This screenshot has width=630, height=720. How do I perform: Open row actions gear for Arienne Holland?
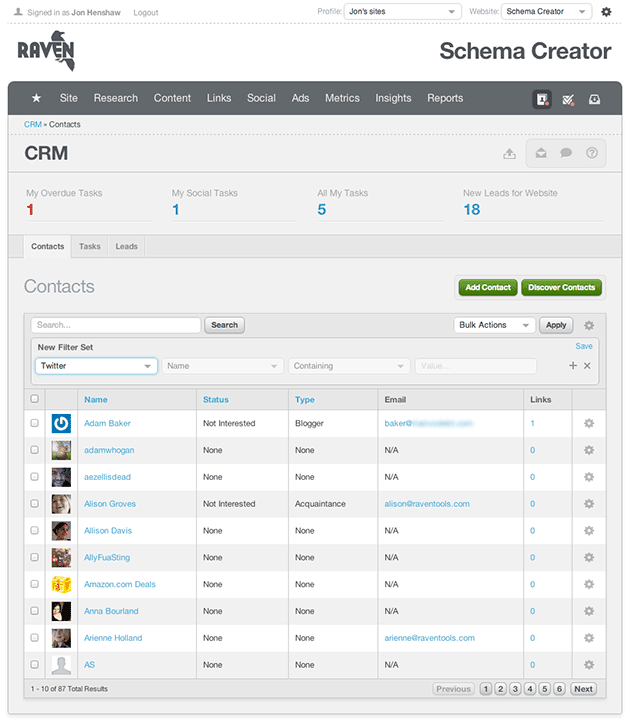pos(589,638)
